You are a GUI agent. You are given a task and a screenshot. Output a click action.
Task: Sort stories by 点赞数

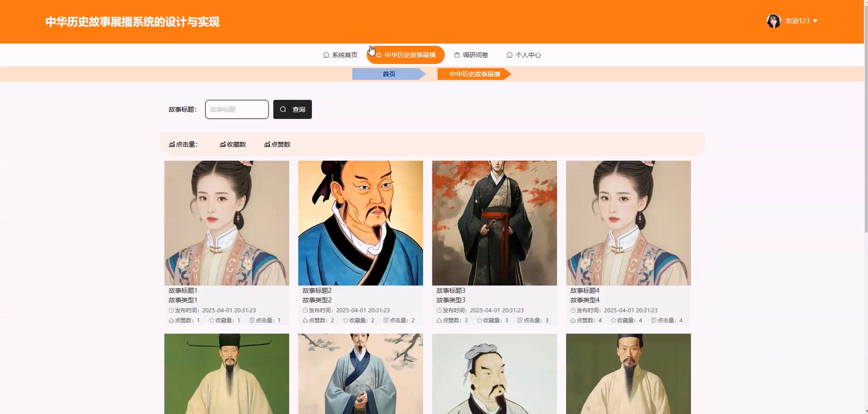tap(277, 145)
